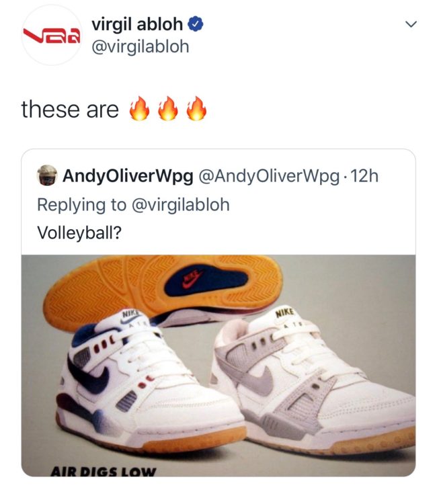Screen dimensions: 437x504
Task: Open the AndyOliverWpg display name
Action: 128,176
